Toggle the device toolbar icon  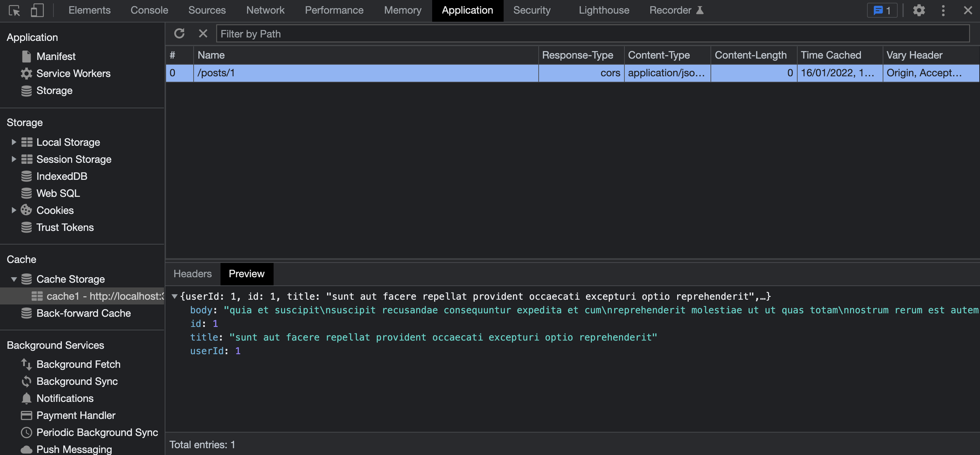tap(37, 10)
